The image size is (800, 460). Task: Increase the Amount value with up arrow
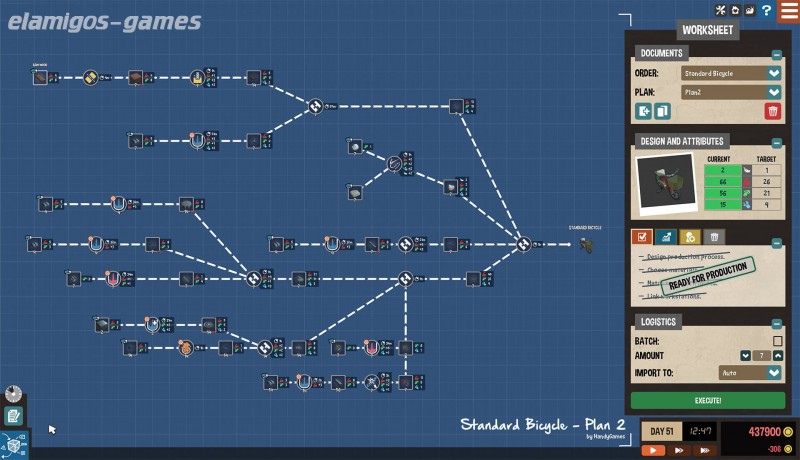click(776, 356)
